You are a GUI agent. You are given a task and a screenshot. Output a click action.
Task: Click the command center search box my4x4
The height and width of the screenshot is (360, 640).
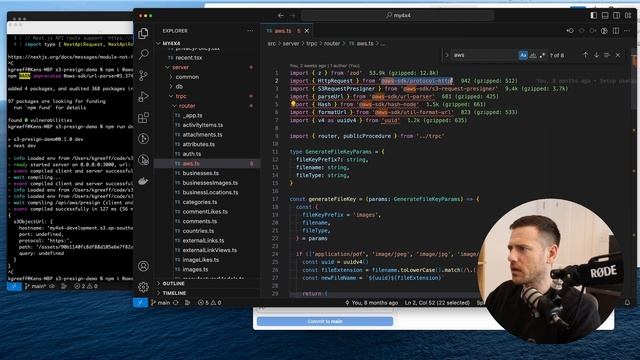[x=398, y=16]
